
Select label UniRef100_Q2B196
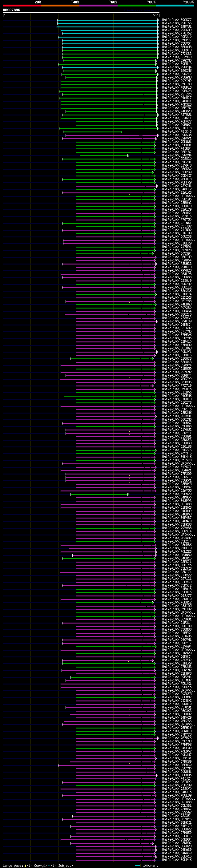(x=177, y=200)
